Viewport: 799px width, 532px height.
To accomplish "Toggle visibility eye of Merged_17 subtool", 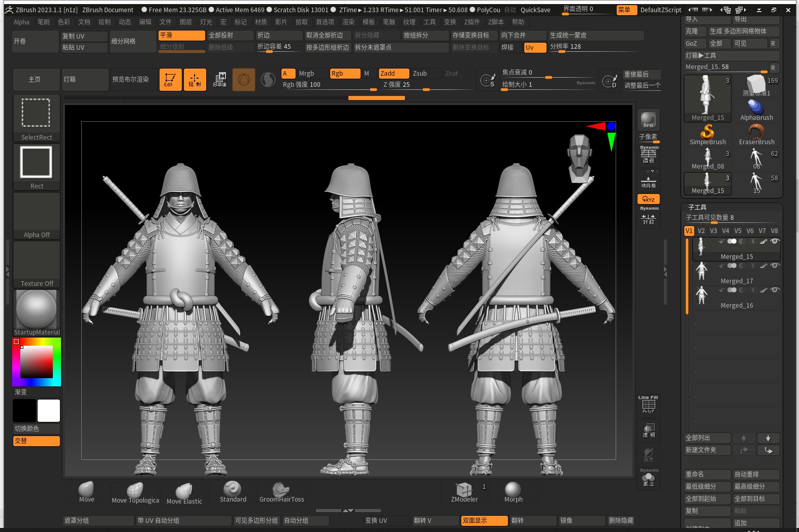I will click(775, 265).
